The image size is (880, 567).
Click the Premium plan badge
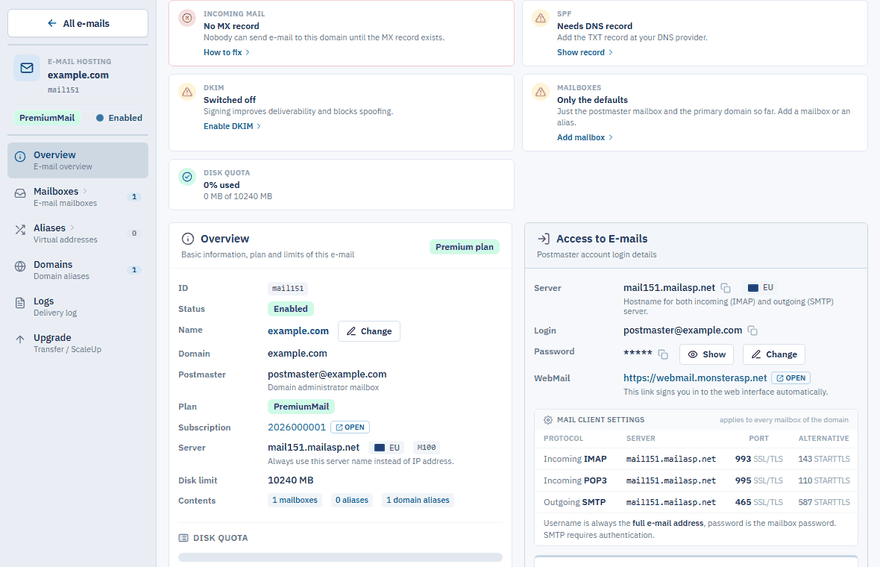[x=464, y=247]
